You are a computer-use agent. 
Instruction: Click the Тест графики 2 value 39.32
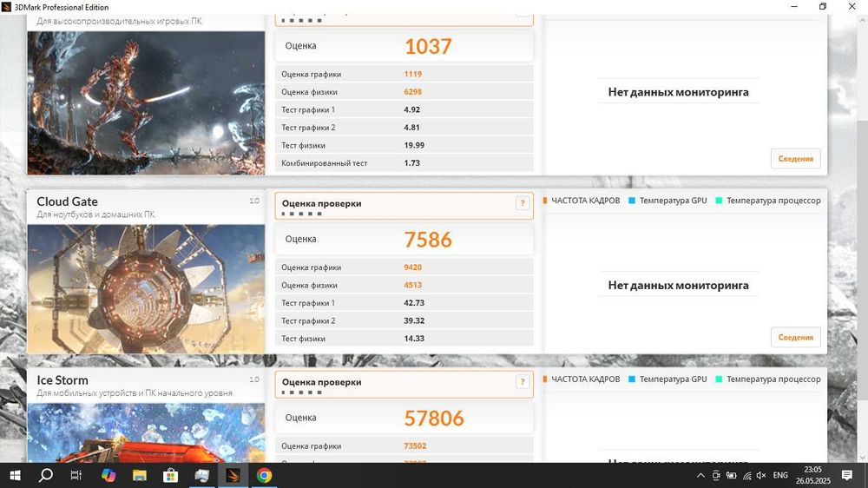pos(414,320)
